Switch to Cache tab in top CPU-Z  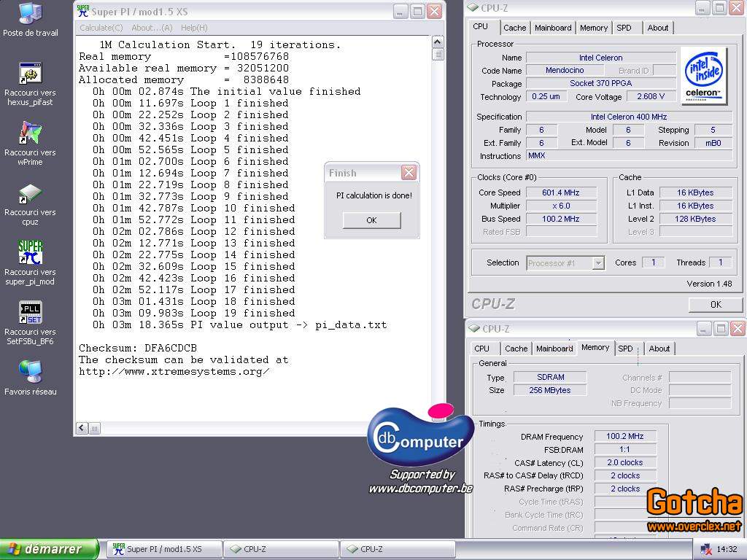pyautogui.click(x=515, y=28)
